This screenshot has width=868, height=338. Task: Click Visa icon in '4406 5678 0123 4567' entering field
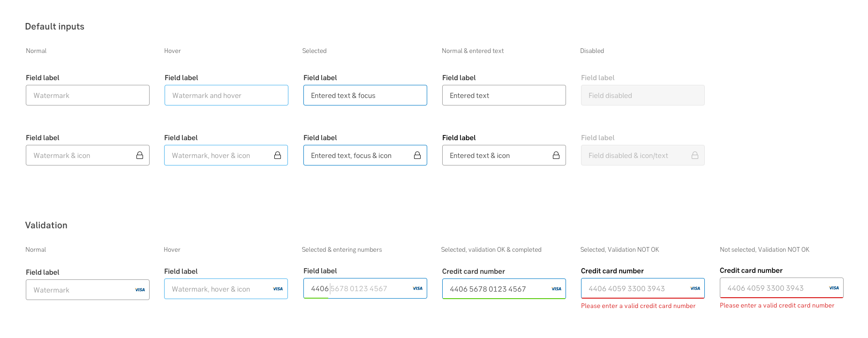tap(418, 288)
